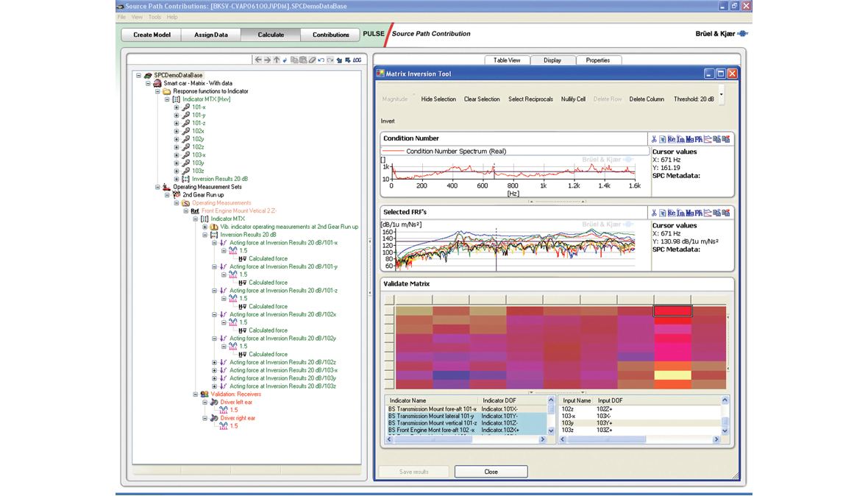
Task: Click the scissors cut icon in Condition Number panel
Action: pyautogui.click(x=655, y=138)
